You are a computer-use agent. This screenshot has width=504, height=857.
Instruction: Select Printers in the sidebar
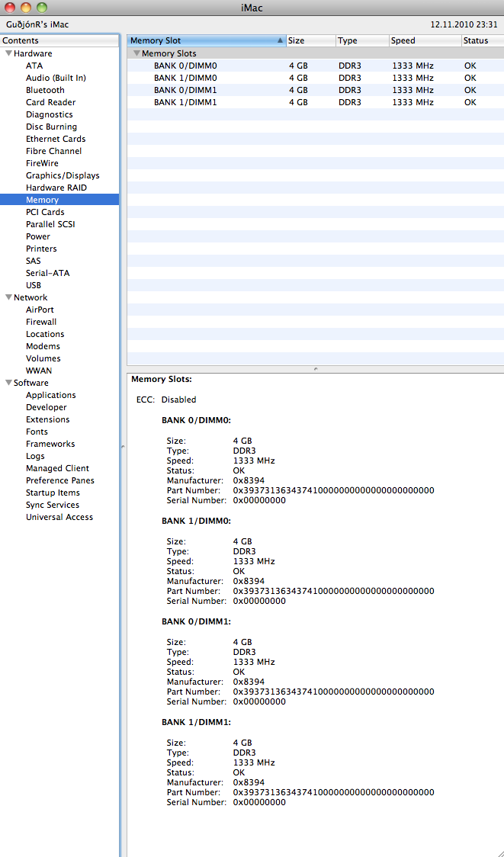(x=41, y=249)
